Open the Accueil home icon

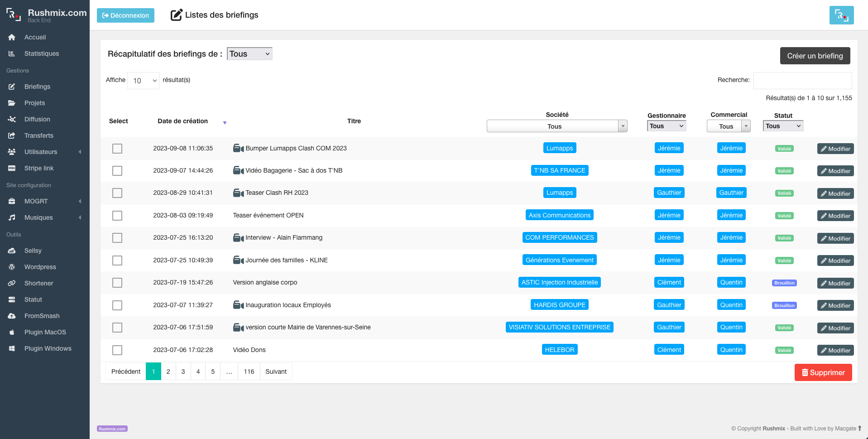(12, 37)
